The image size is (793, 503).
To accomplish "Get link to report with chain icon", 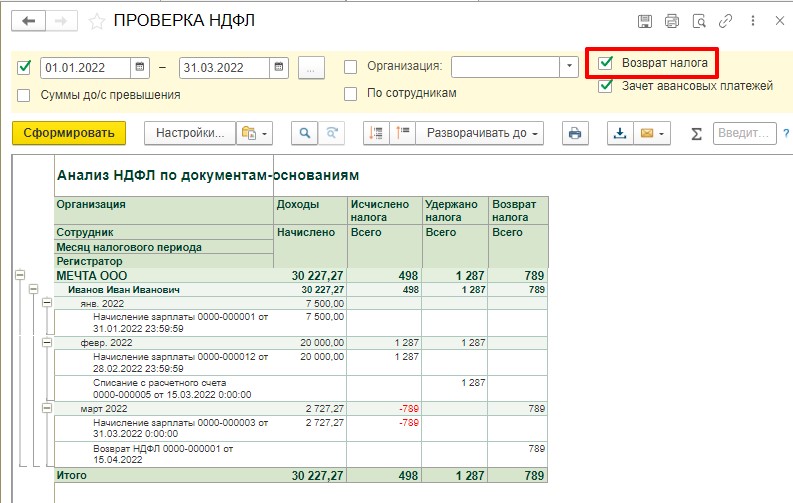I will pyautogui.click(x=726, y=21).
